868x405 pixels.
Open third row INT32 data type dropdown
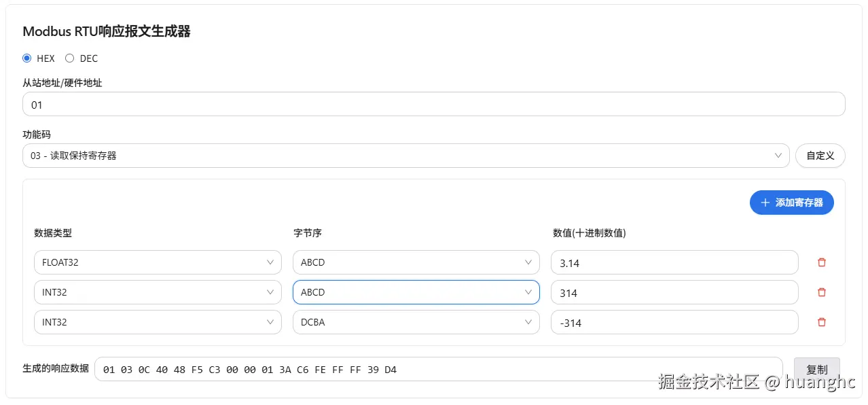[158, 322]
